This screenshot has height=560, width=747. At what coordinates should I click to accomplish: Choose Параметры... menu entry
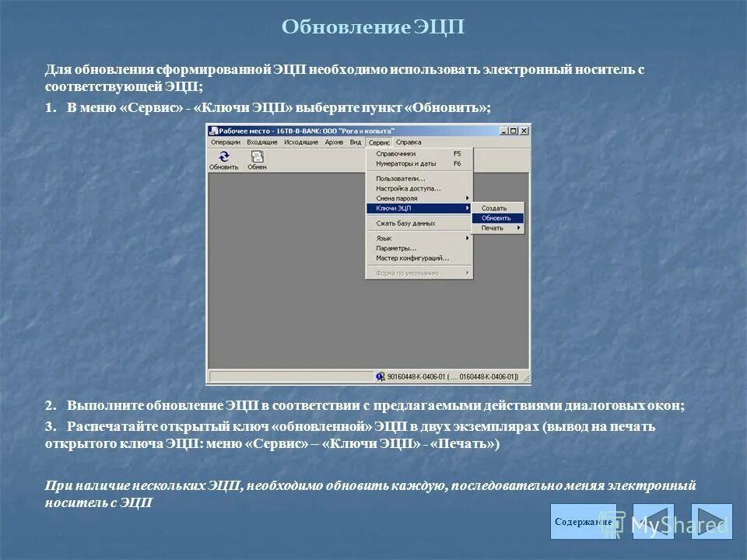tap(419, 248)
